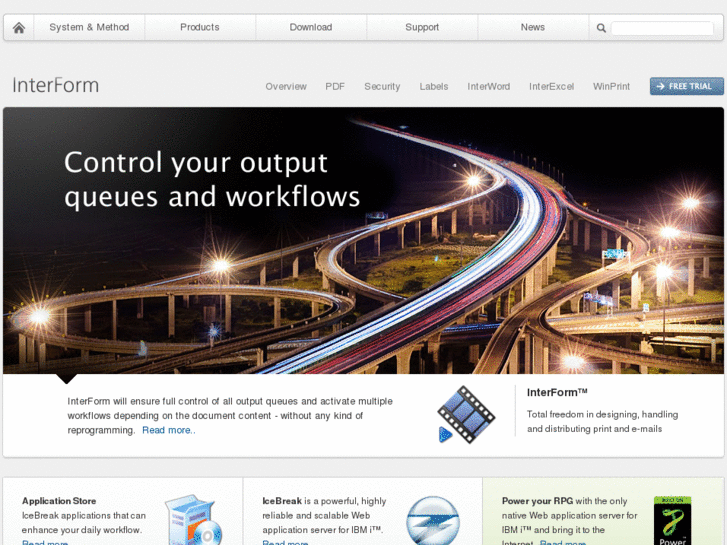Click the IceBreak bold title text

pyautogui.click(x=282, y=501)
